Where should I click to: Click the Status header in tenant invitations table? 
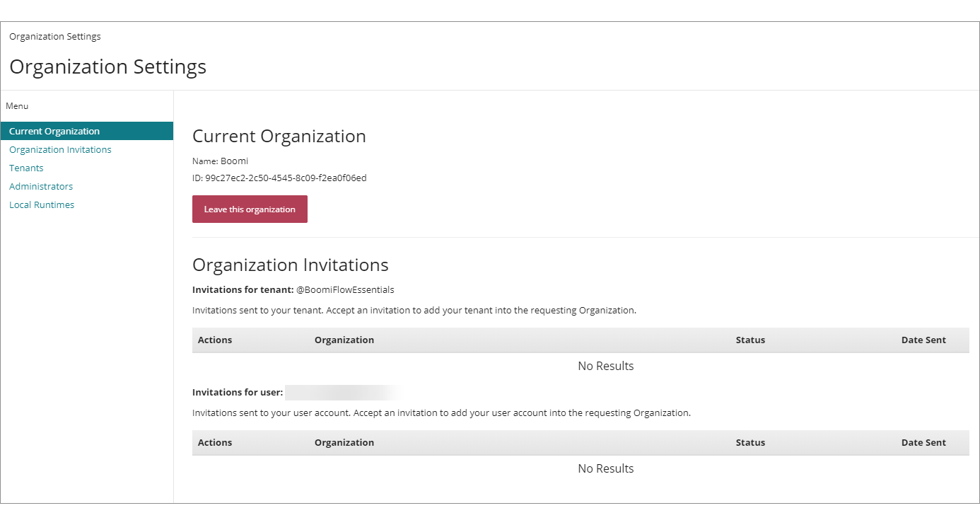(x=750, y=340)
